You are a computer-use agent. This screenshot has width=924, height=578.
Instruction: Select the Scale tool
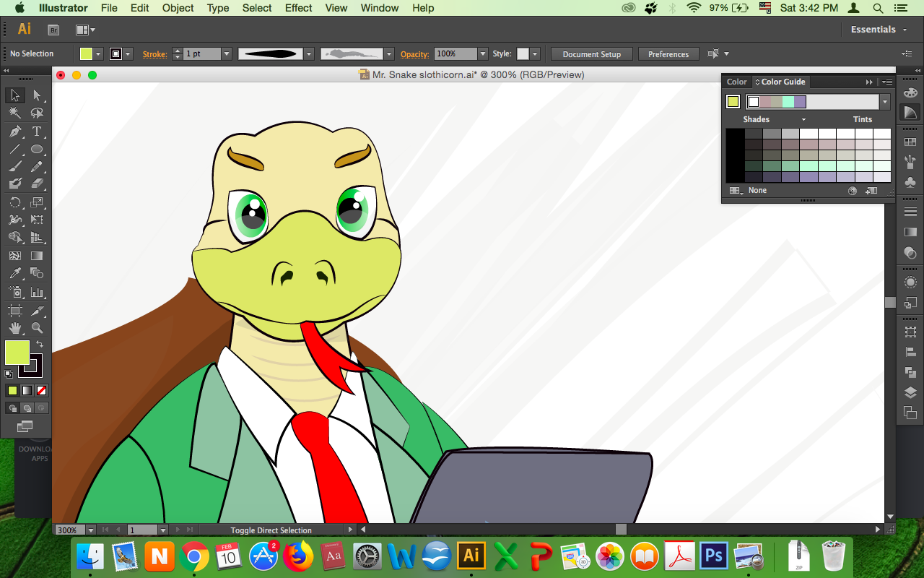[x=37, y=202]
